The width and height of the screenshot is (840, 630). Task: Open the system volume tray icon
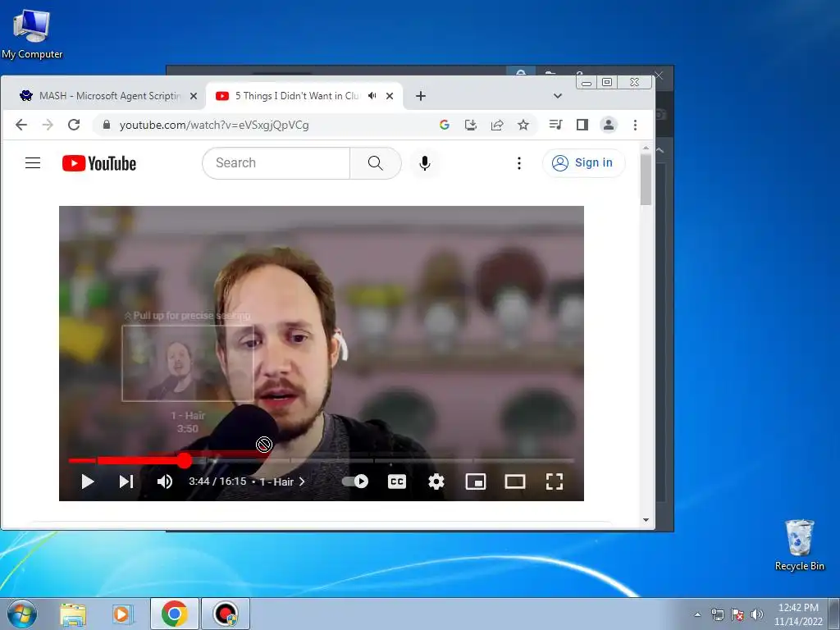757,614
